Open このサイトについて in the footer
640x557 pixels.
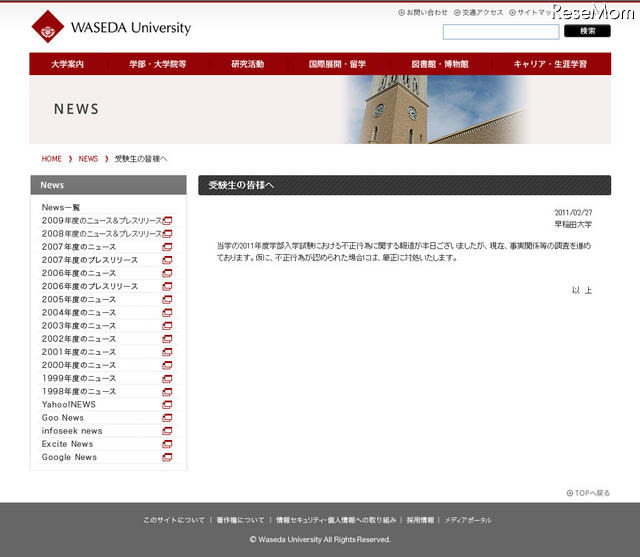point(174,520)
